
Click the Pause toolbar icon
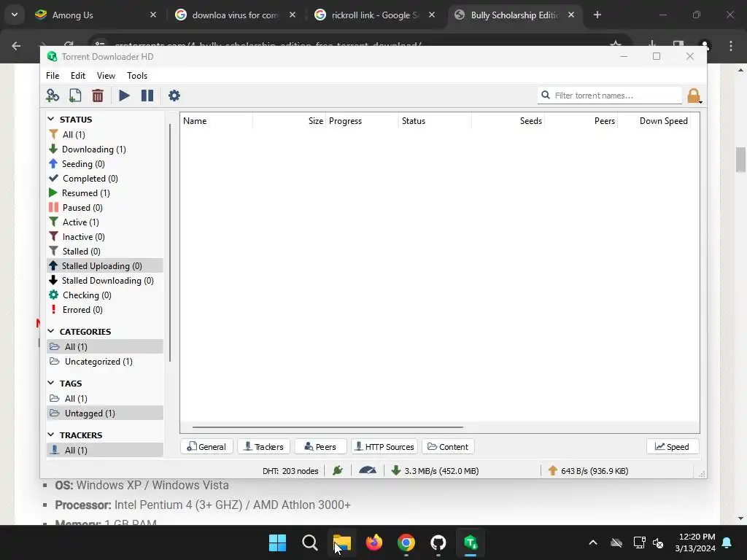(147, 96)
